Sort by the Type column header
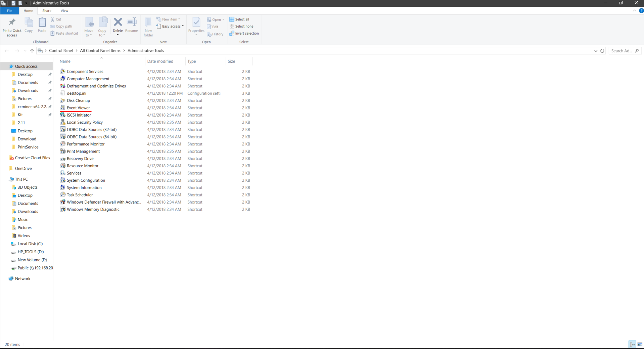This screenshot has height=349, width=644. click(205, 61)
